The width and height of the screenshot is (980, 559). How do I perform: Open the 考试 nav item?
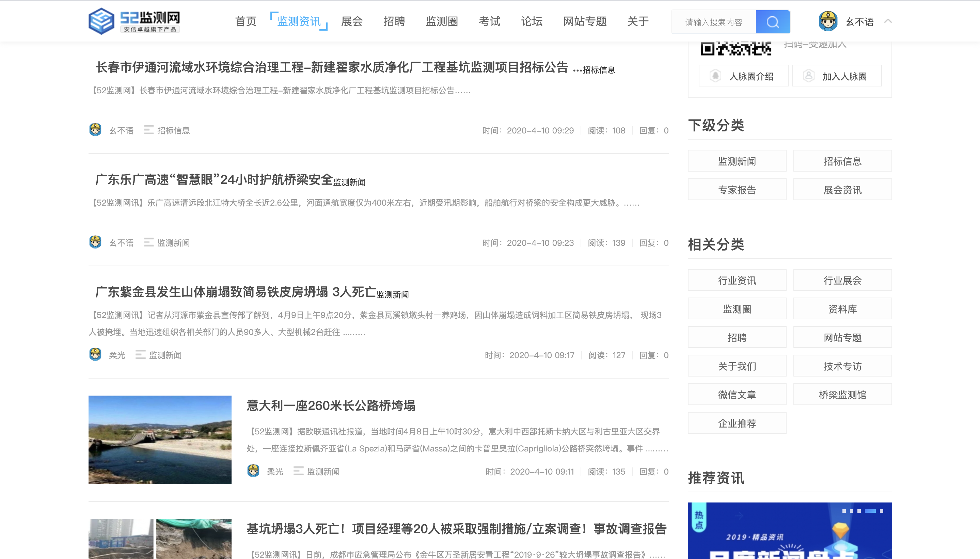tap(489, 21)
